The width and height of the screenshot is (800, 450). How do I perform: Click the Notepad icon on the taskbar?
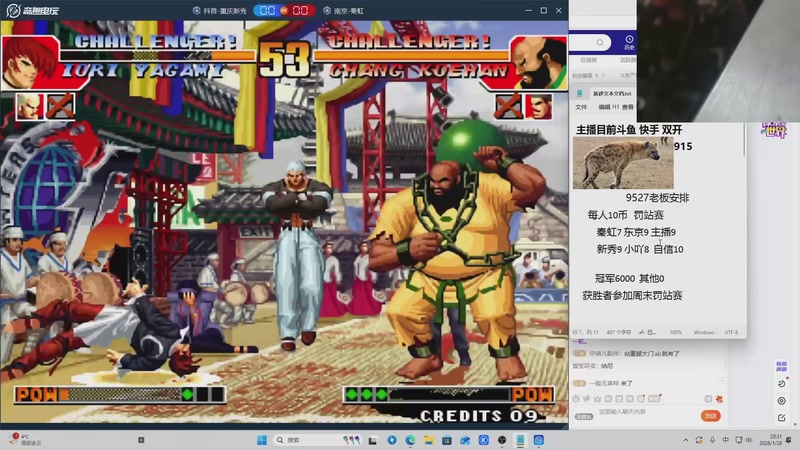tap(520, 440)
